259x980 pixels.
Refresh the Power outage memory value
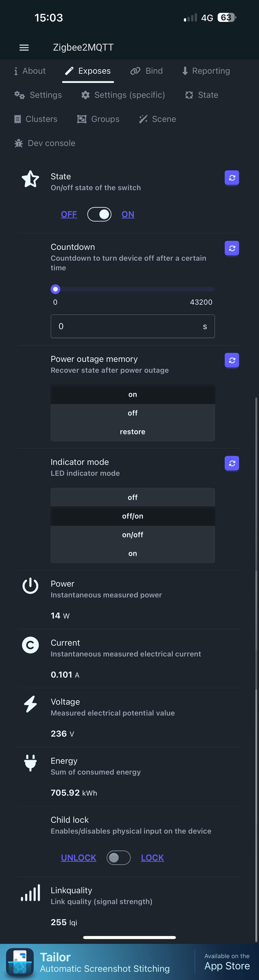(x=232, y=360)
